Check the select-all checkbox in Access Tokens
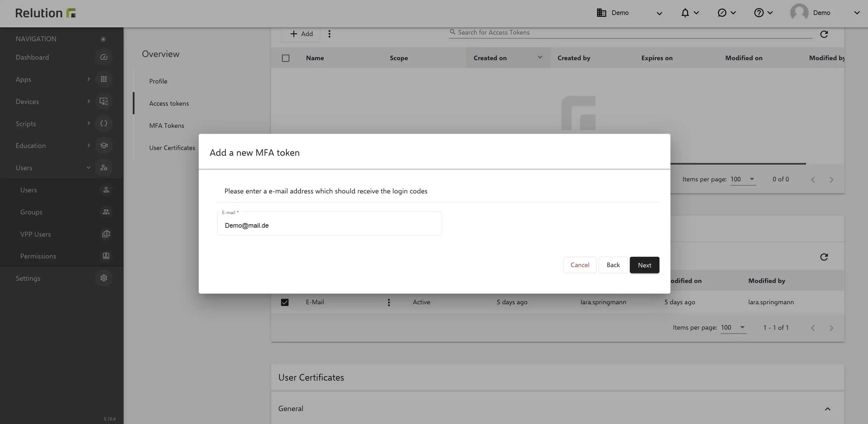Image resolution: width=868 pixels, height=424 pixels. (x=285, y=58)
